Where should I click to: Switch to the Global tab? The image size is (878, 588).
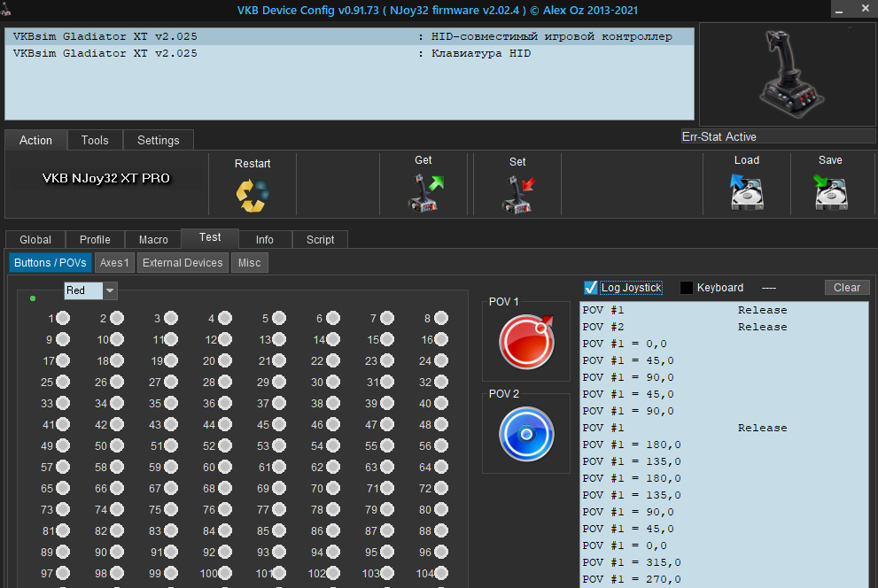[x=35, y=239]
